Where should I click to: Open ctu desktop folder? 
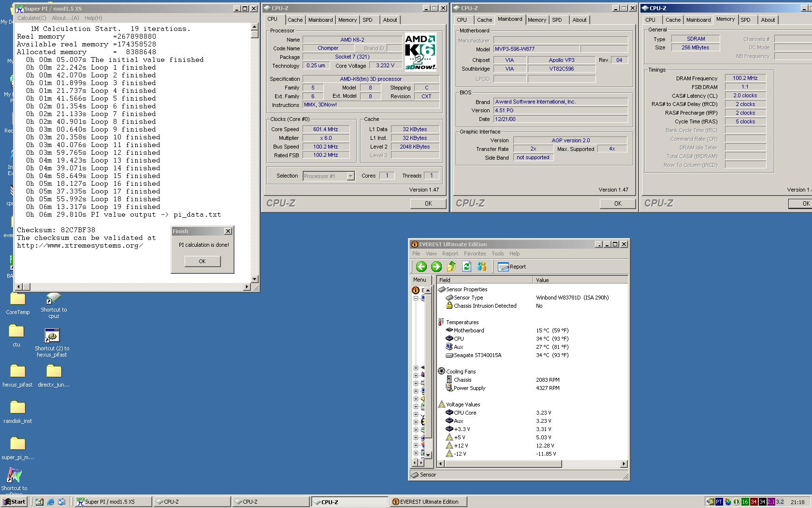[x=16, y=336]
